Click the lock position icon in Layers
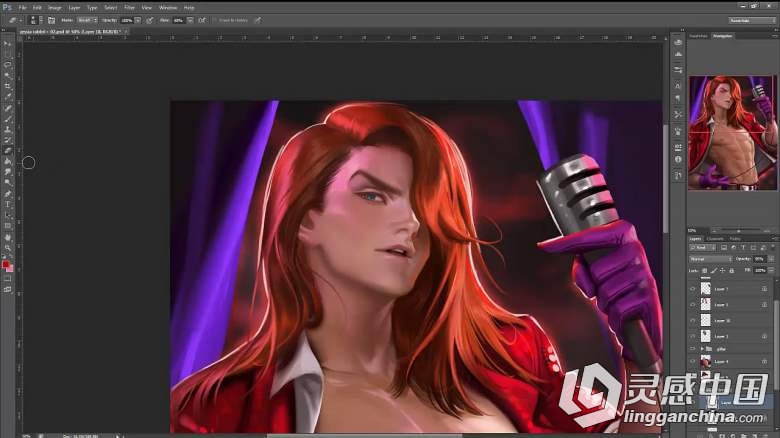The image size is (780, 438). coord(723,270)
